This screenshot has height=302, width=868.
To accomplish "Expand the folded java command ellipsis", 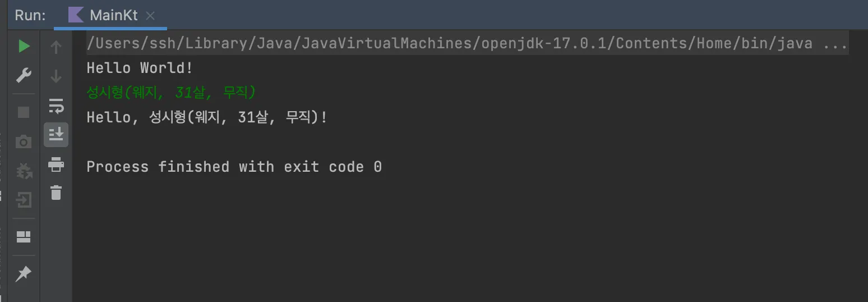I will [835, 44].
